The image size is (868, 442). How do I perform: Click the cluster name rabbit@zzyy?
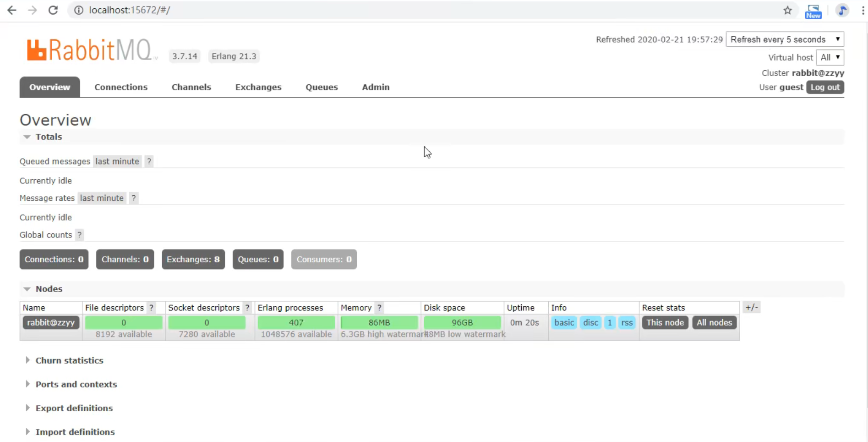pyautogui.click(x=818, y=73)
